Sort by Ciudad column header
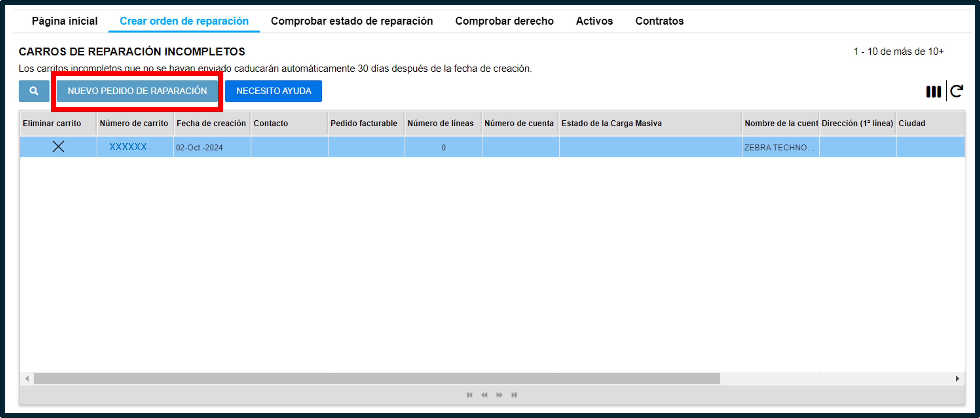Viewport: 980px width, 418px height. click(x=930, y=123)
